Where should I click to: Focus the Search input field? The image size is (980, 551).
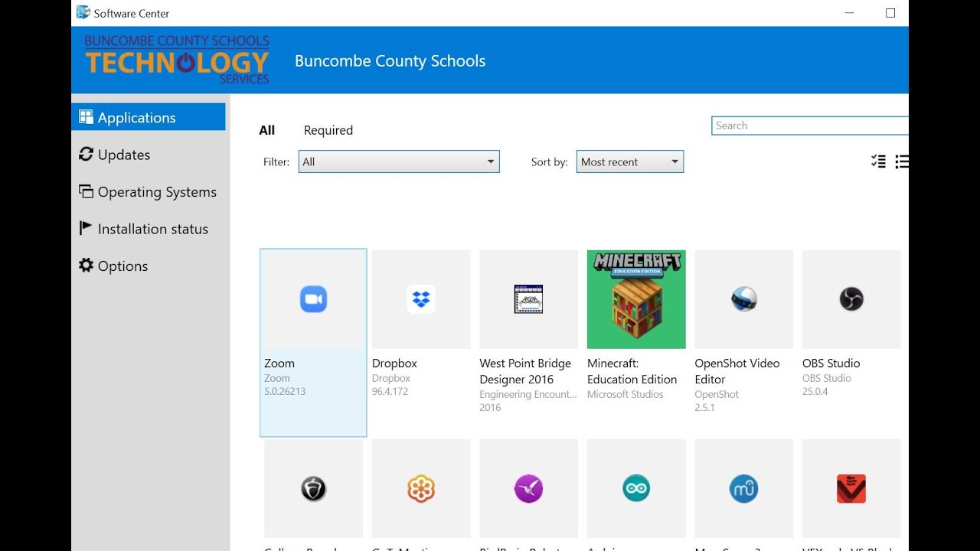810,126
